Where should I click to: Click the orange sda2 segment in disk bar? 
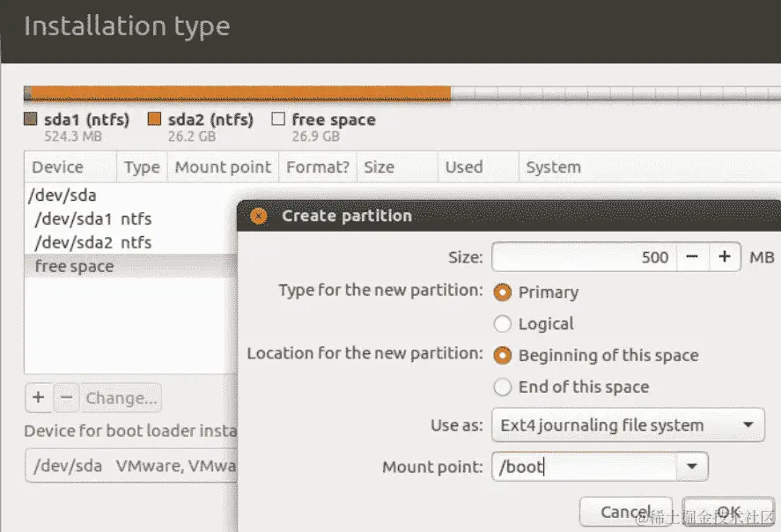(x=241, y=93)
